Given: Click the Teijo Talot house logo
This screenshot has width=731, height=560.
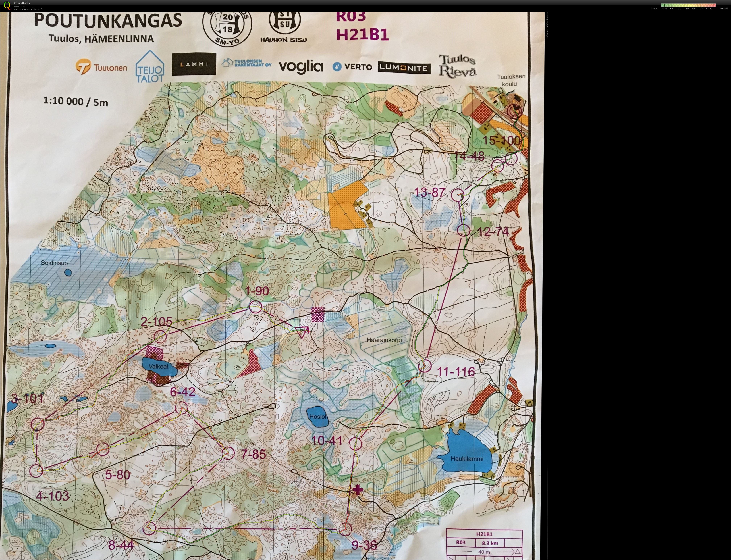Looking at the screenshot, I should (150, 67).
